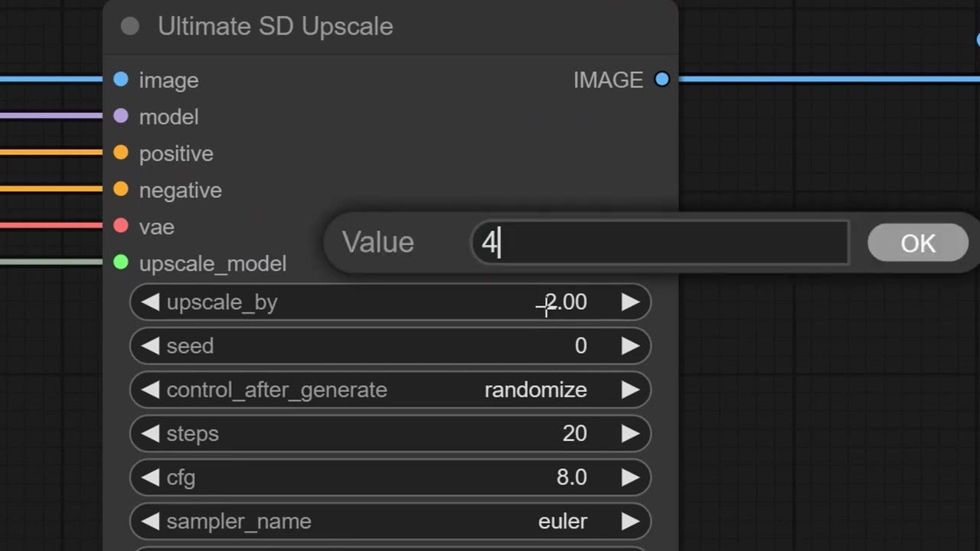Increase steps with right arrow

click(630, 433)
